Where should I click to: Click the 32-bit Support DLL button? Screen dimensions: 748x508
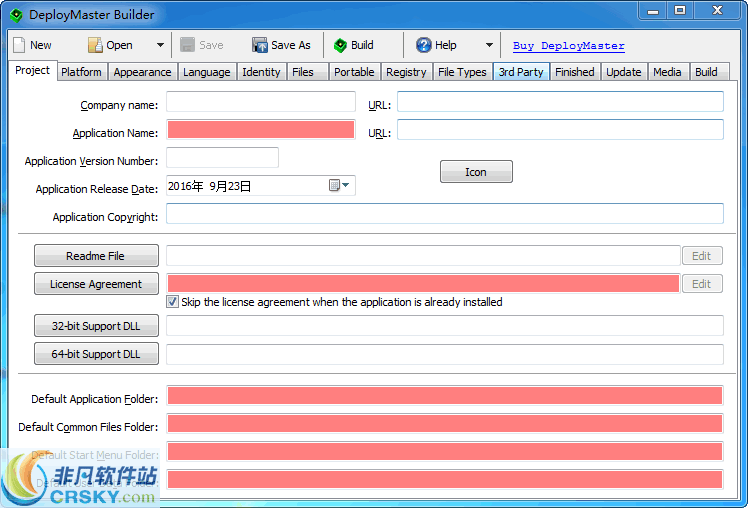(96, 326)
